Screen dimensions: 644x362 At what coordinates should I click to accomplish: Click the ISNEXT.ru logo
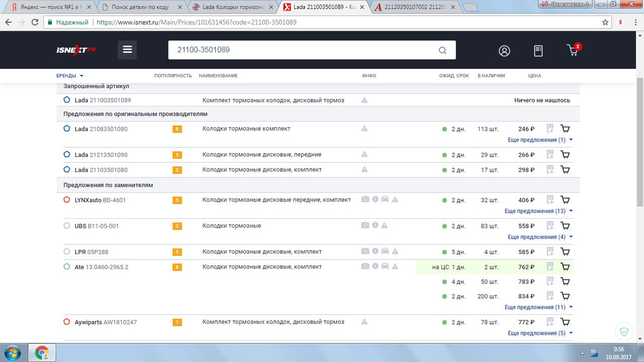(x=76, y=50)
